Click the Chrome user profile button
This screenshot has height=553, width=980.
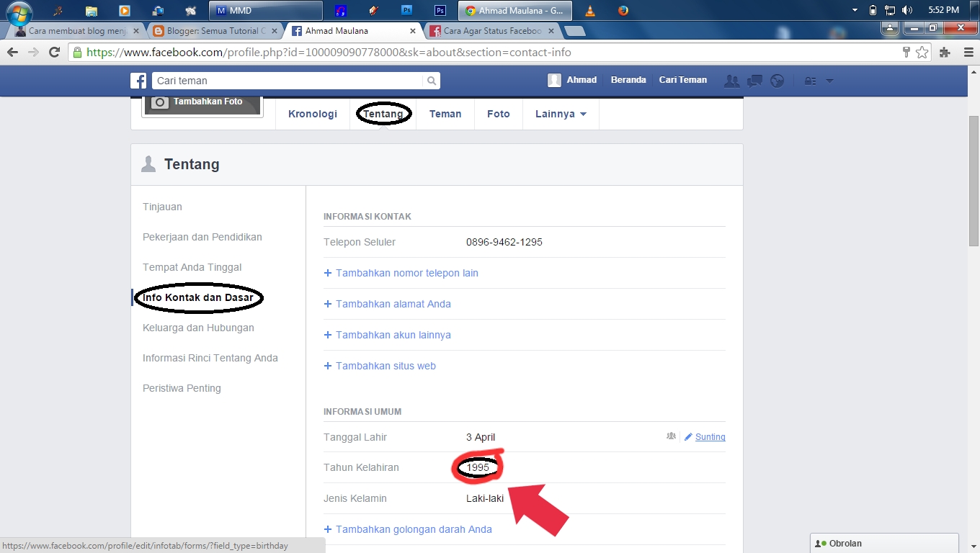(890, 27)
